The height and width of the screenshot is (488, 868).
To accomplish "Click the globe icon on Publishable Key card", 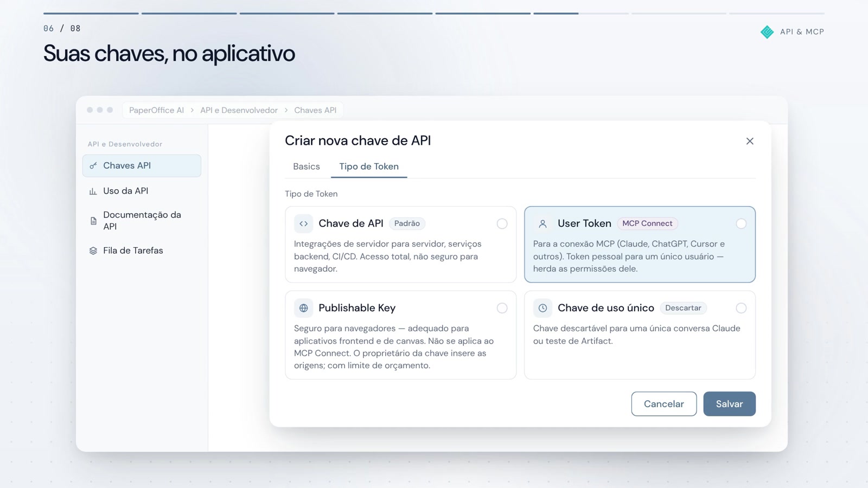I will coord(304,308).
